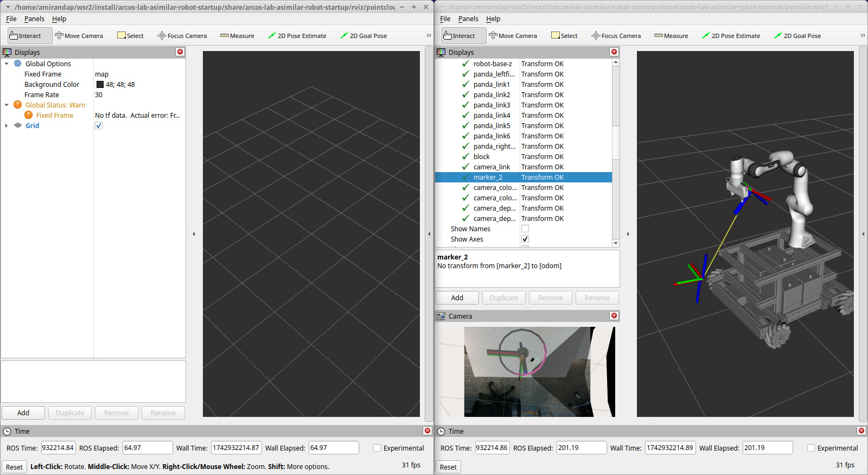Click the Interact tool in left window

pyautogui.click(x=25, y=36)
